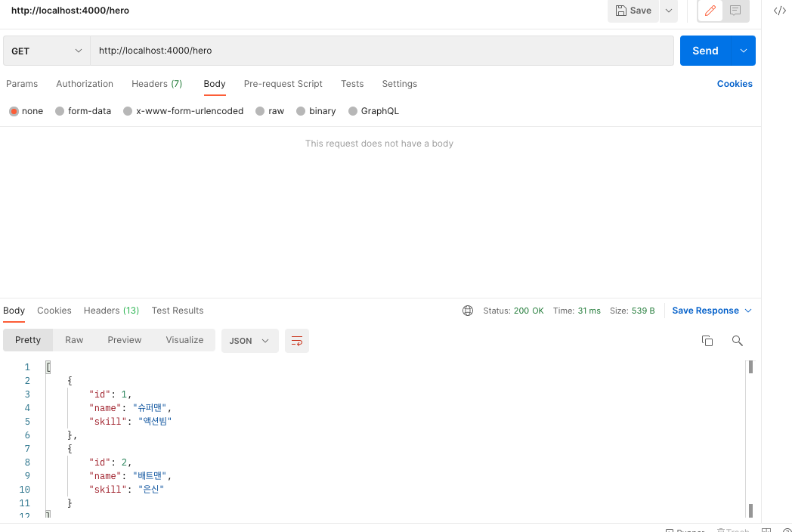The width and height of the screenshot is (792, 532).
Task: Click the http://localhost:4000/hero request title
Action: click(x=70, y=10)
